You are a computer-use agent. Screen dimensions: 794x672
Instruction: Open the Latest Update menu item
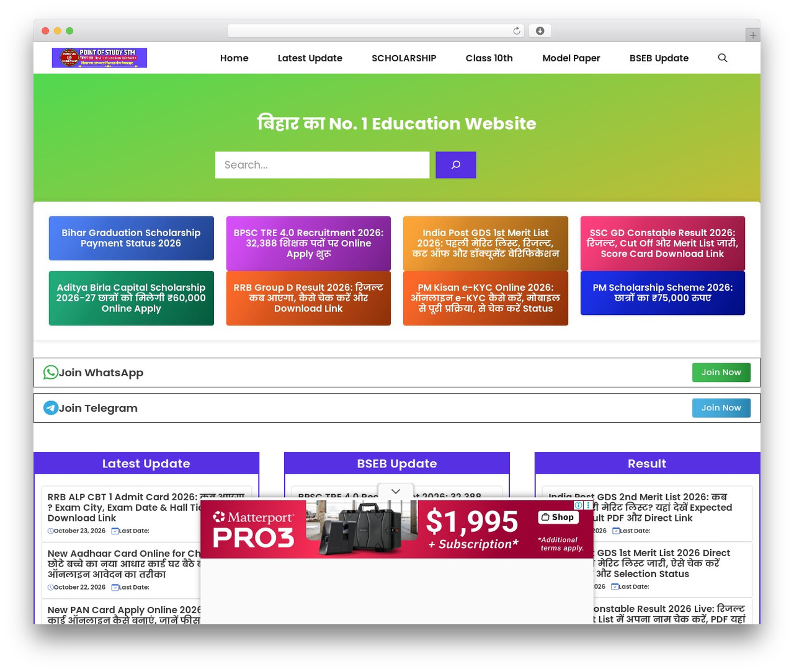click(x=310, y=58)
